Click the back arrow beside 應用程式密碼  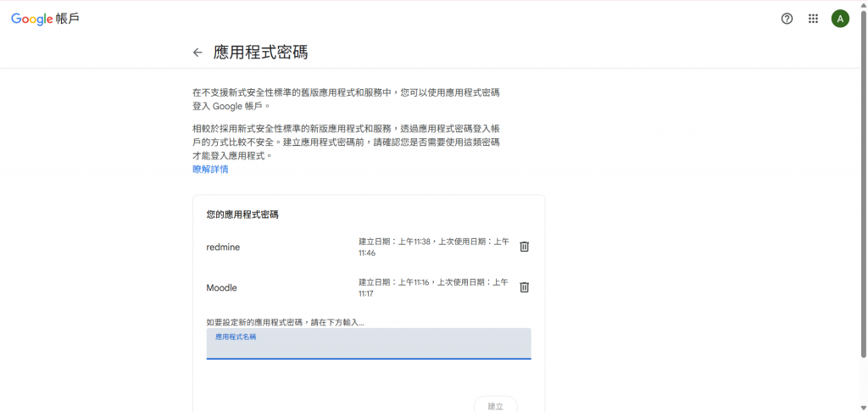(x=198, y=53)
